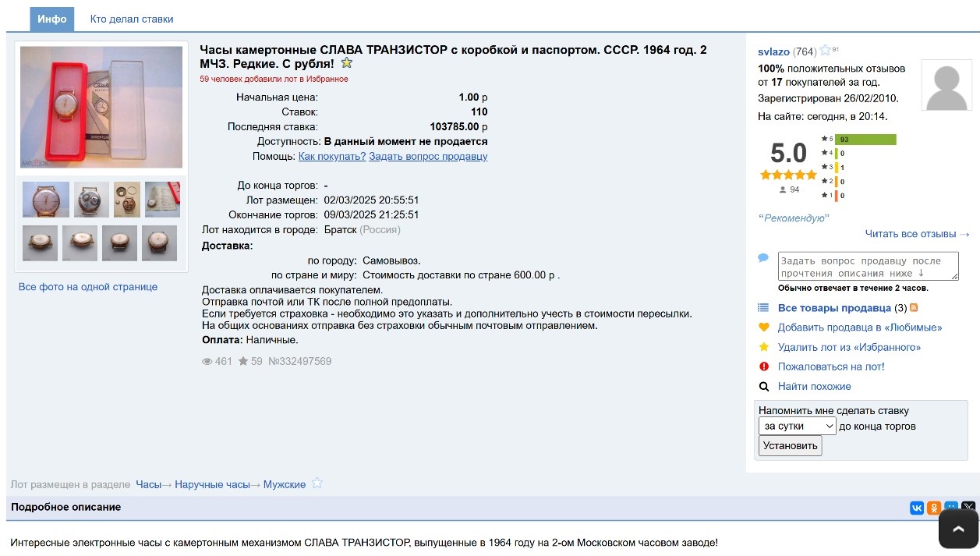
Task: Click the star icon next to lot title
Action: point(347,63)
